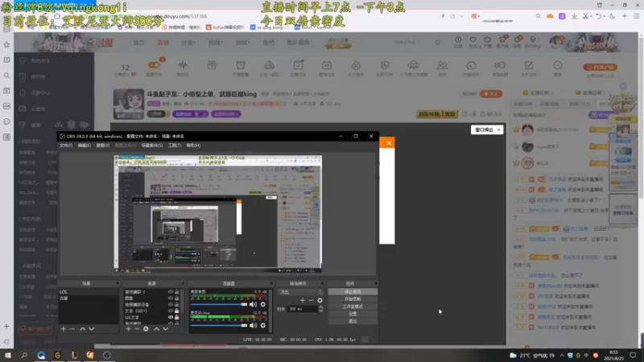Click the flame icon in streamer toolbar
644x362 pixels.
click(x=356, y=65)
